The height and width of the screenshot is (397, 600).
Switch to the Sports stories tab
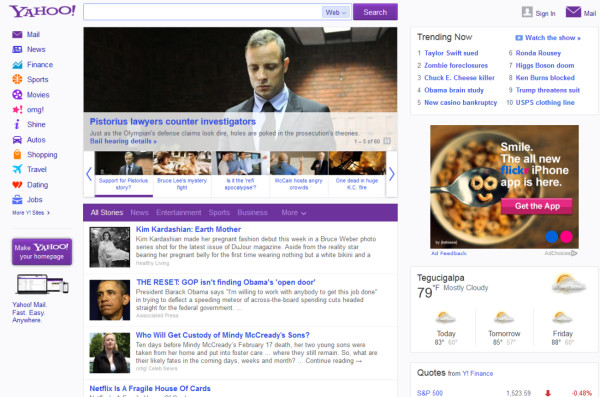(x=219, y=212)
